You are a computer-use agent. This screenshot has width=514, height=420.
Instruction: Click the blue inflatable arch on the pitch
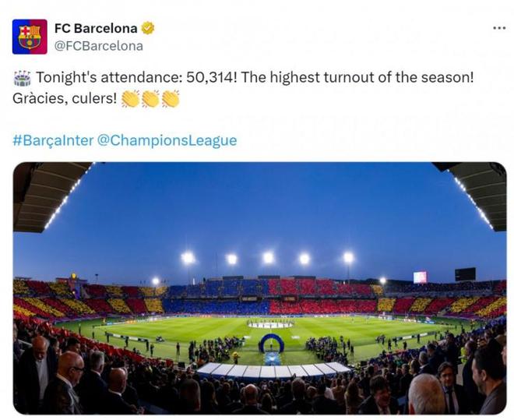point(271,343)
